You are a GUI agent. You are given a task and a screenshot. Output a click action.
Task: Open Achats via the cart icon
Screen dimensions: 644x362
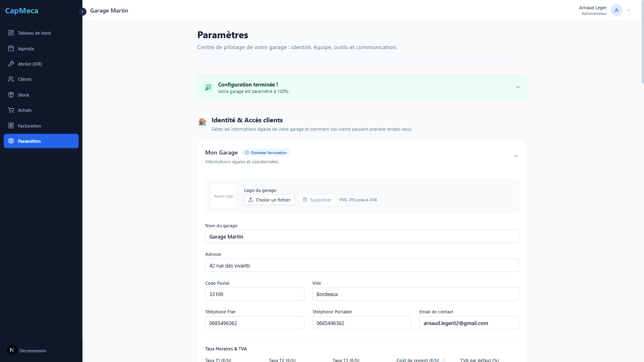(x=11, y=110)
